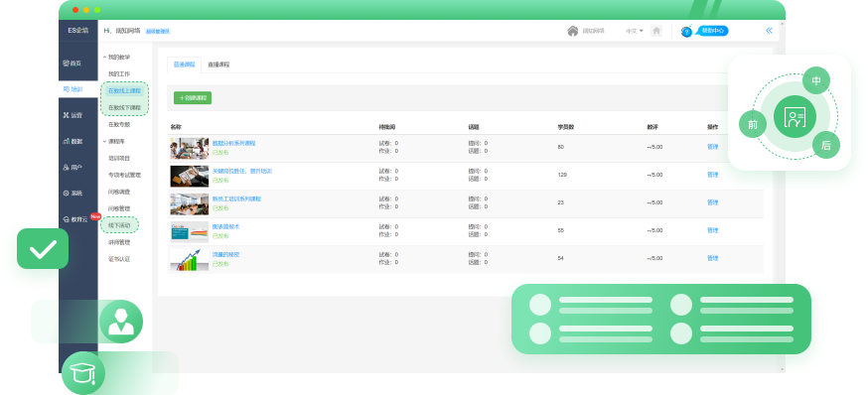
Task: Open 在教专题 in the submenu
Action: tap(119, 124)
